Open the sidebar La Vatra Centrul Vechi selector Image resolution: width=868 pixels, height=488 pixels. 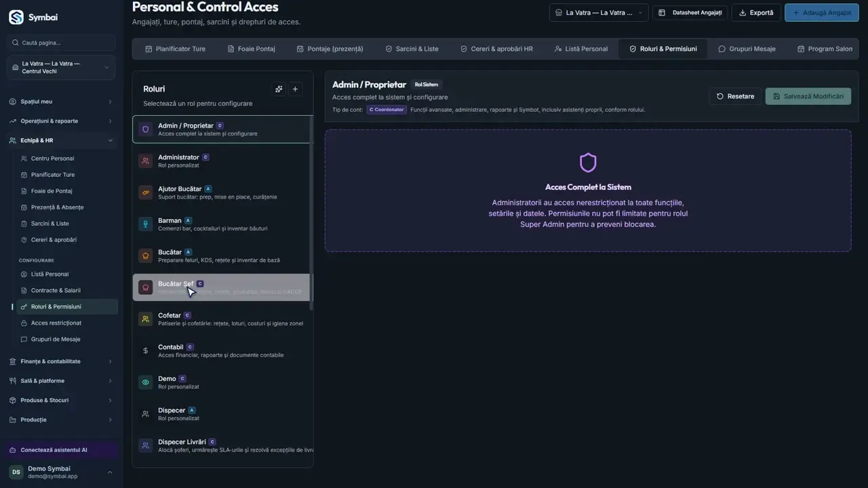click(61, 68)
